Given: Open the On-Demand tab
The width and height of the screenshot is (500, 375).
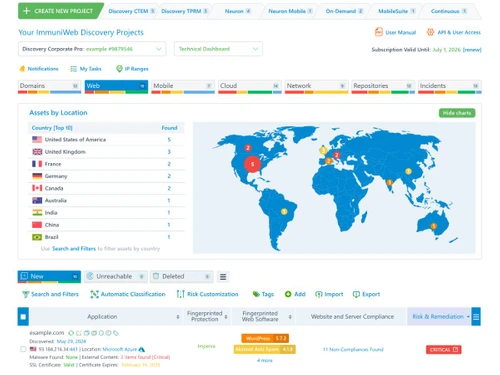Looking at the screenshot, I should pyautogui.click(x=344, y=11).
